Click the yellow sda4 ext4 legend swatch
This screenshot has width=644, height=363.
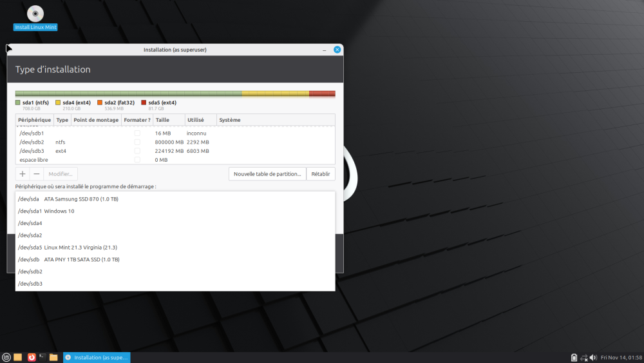point(58,103)
